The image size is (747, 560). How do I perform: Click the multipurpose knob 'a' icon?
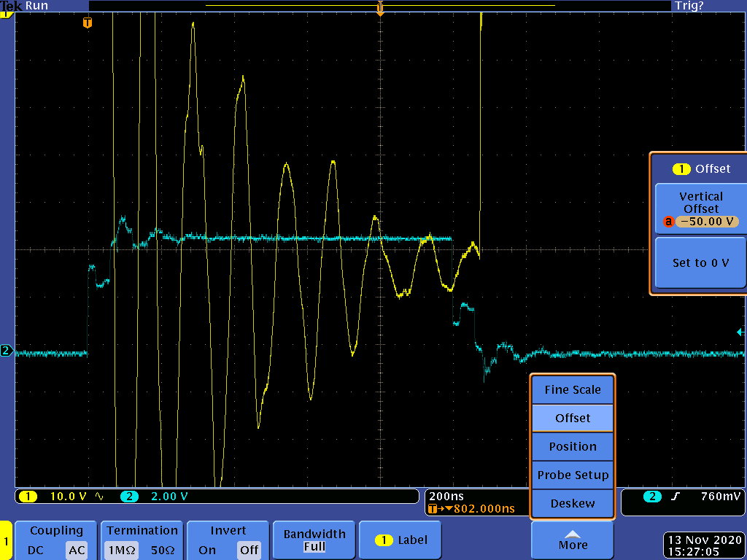pyautogui.click(x=668, y=222)
